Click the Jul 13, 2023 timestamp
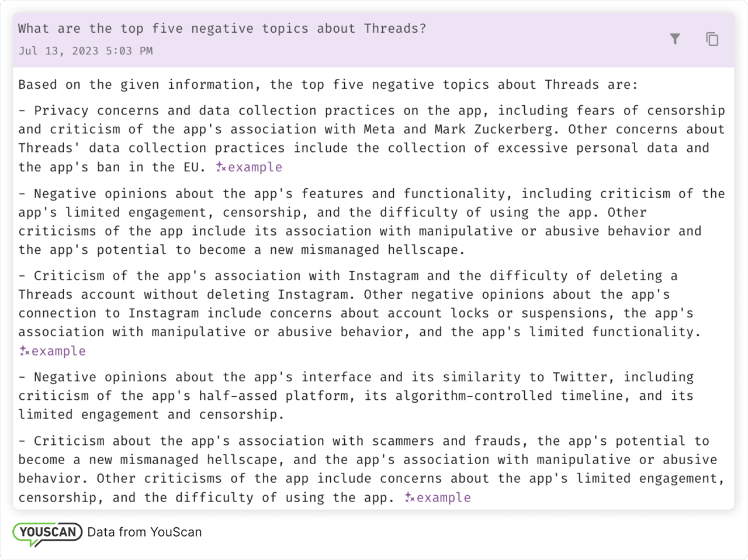 (85, 51)
